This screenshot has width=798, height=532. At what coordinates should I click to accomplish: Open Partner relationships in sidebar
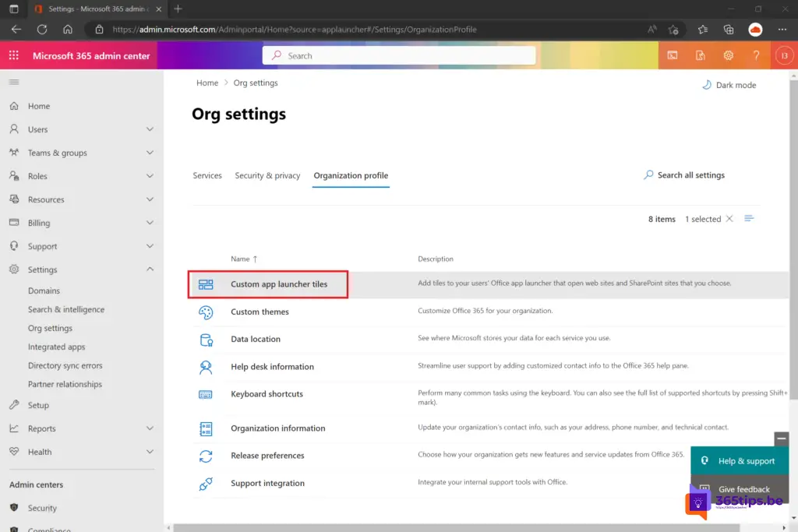[x=65, y=384]
